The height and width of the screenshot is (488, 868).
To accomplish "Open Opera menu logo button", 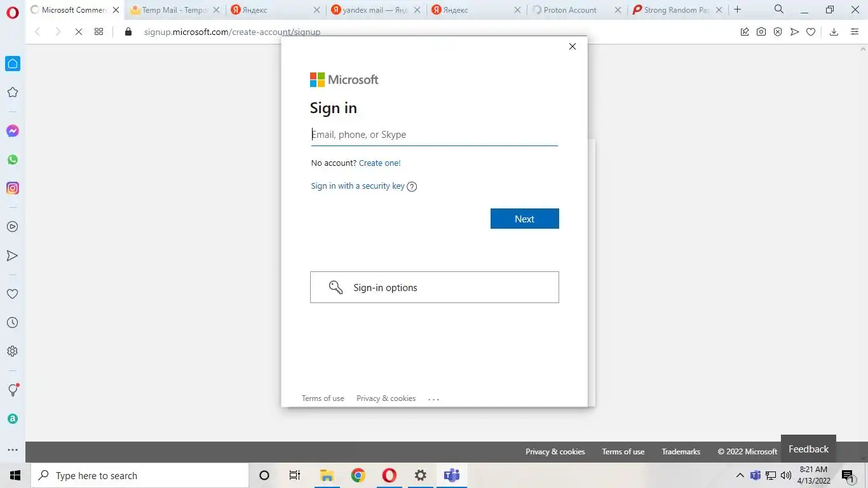I will (12, 14).
